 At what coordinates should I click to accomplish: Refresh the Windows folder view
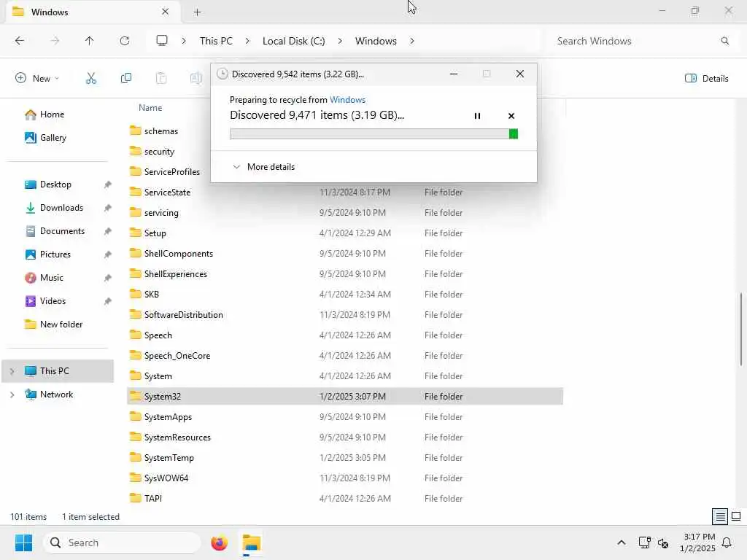125,41
